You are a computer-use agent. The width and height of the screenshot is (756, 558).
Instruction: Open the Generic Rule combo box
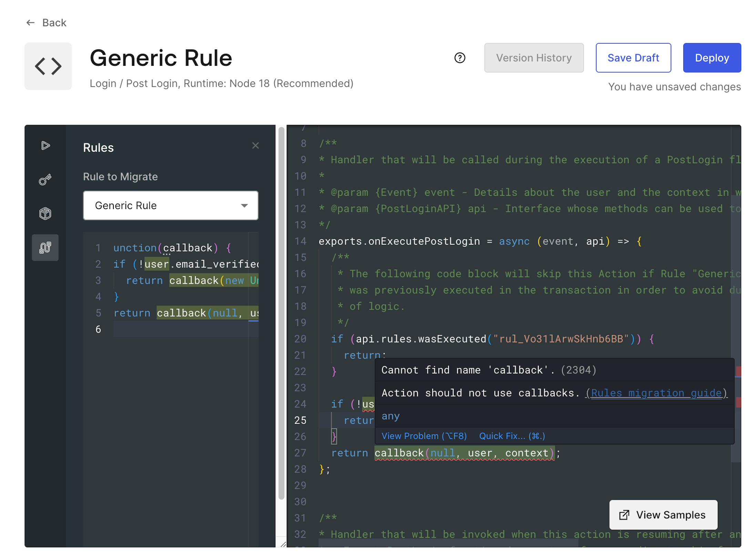click(162, 206)
